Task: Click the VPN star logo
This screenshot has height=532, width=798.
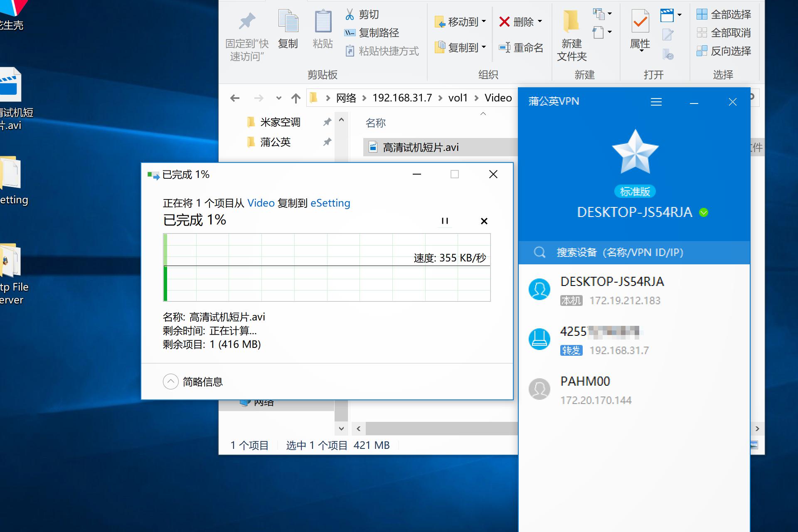Action: [x=635, y=152]
